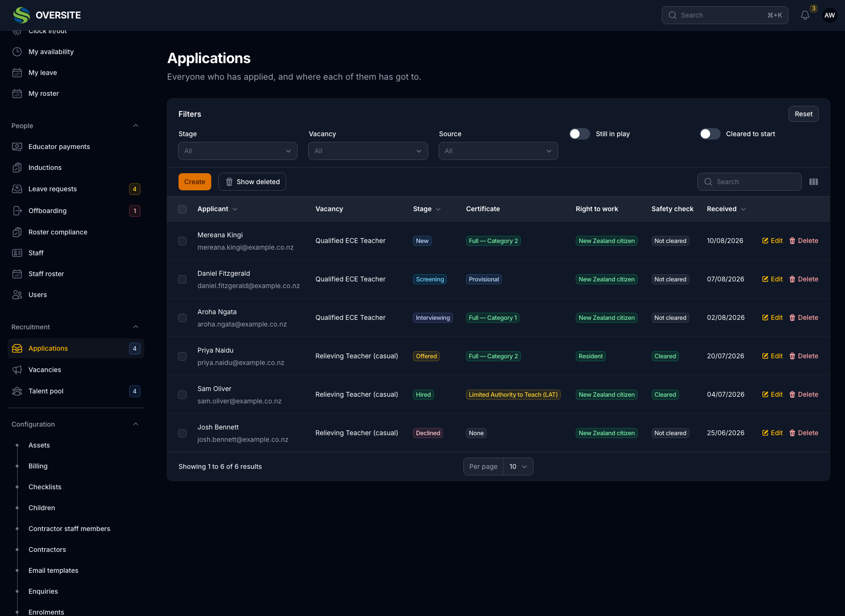Open the notifications bell
845x616 pixels.
pyautogui.click(x=805, y=15)
